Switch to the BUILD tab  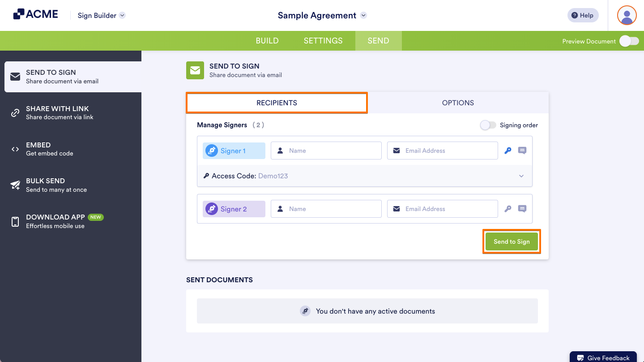(x=267, y=41)
